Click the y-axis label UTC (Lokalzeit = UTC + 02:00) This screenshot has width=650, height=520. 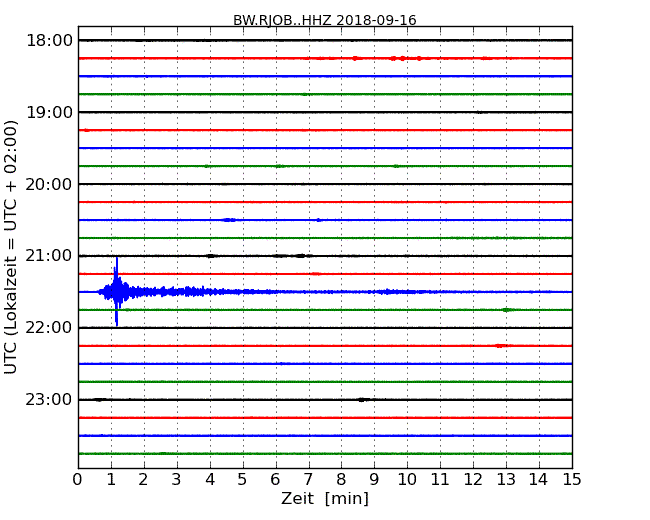pyautogui.click(x=11, y=248)
